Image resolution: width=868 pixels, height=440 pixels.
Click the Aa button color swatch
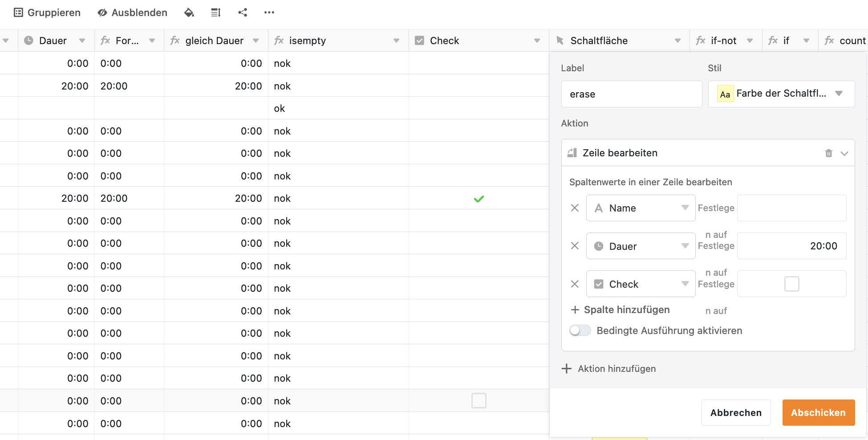point(725,94)
